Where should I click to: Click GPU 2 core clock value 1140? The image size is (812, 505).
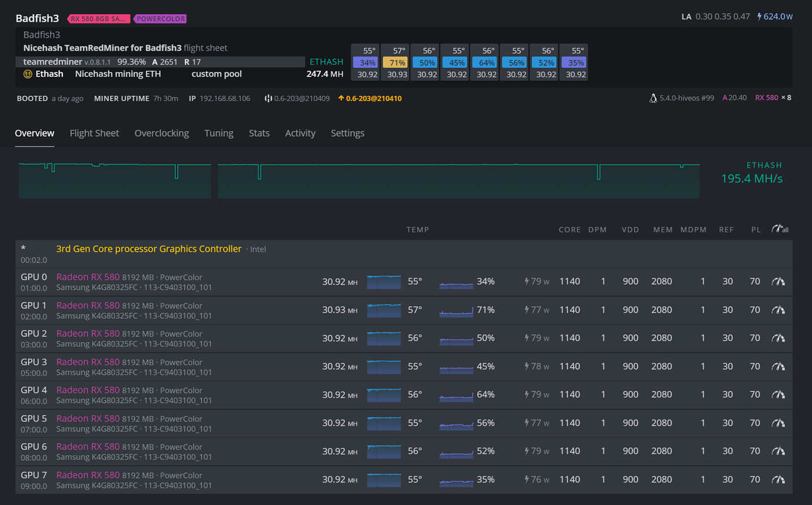570,338
